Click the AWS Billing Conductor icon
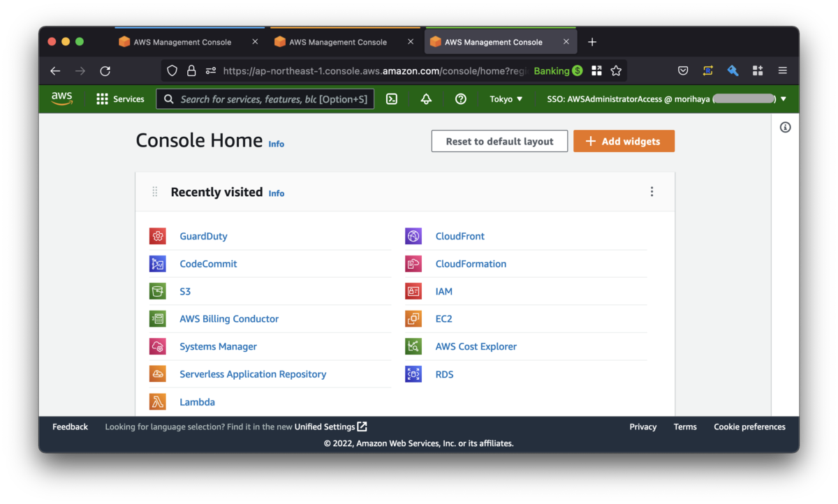The height and width of the screenshot is (504, 838). click(158, 319)
